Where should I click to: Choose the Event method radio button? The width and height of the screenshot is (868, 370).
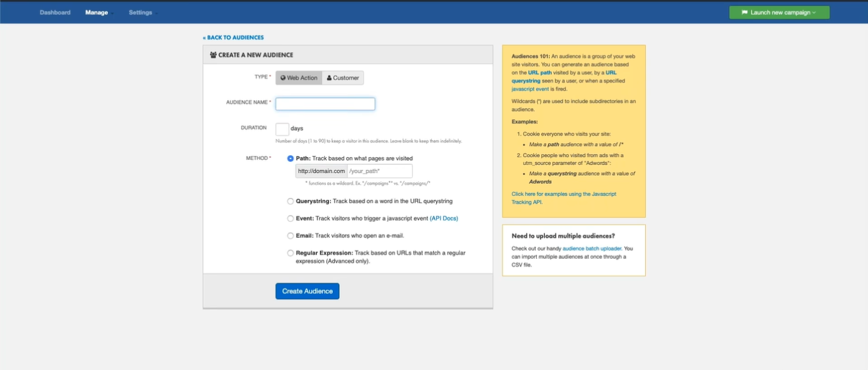click(291, 219)
